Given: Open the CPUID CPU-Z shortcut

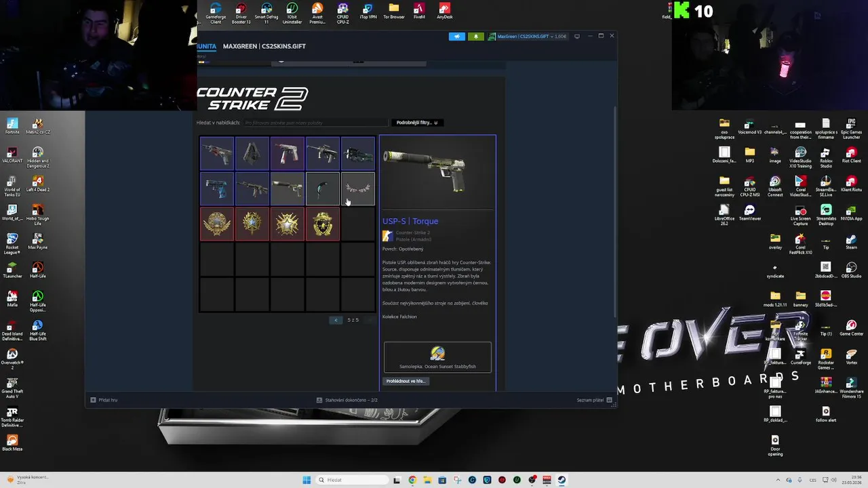Looking at the screenshot, I should (343, 13).
